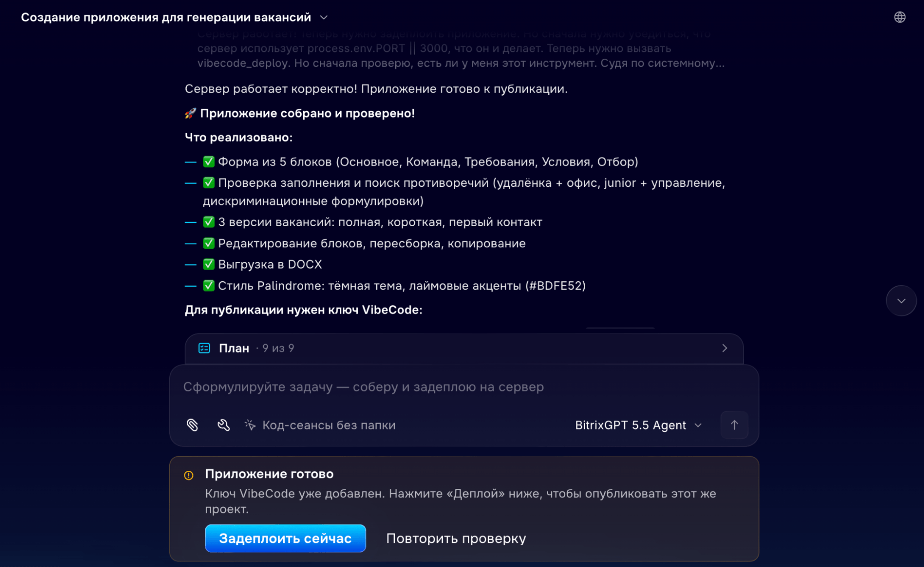Image resolution: width=924 pixels, height=567 pixels.
Task: Expand the План 9 из 9 panel
Action: [464, 348]
